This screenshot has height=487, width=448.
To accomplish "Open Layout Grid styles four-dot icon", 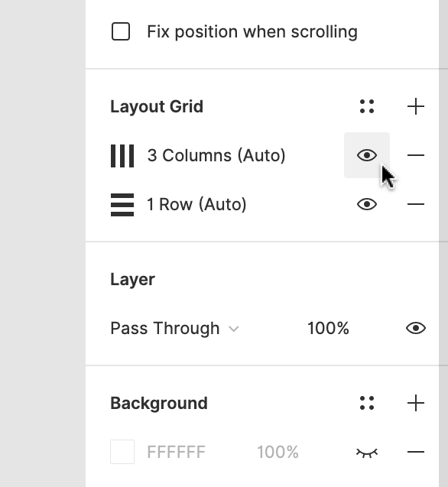I will tap(367, 106).
